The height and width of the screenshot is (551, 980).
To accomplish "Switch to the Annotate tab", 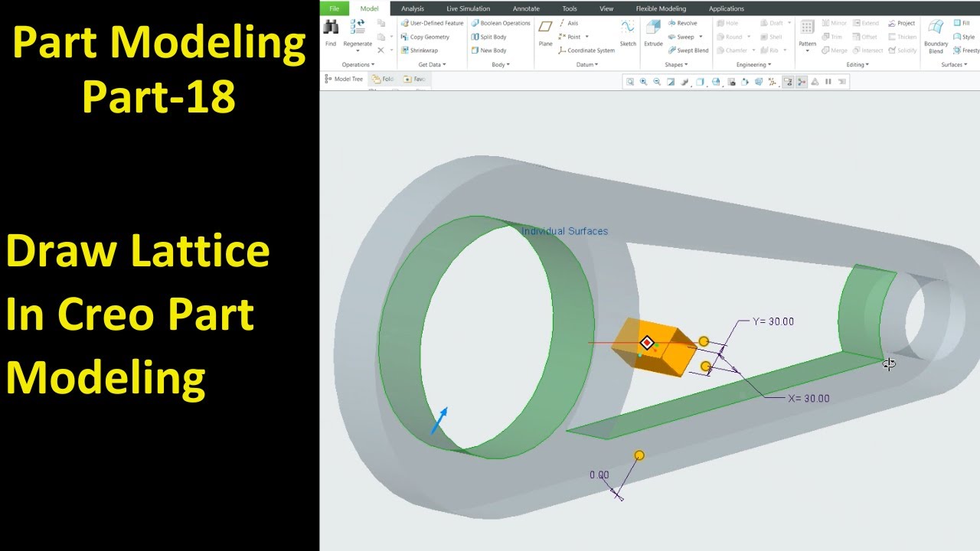I will click(526, 8).
